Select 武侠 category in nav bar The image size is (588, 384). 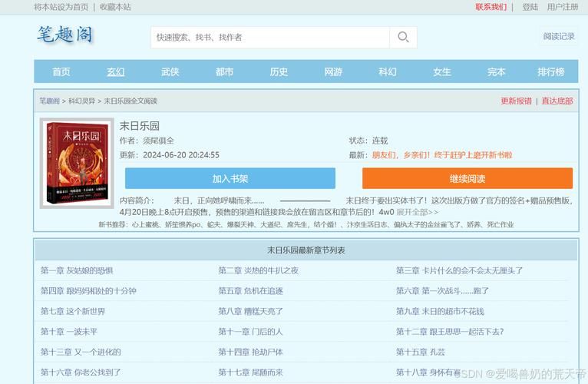pyautogui.click(x=170, y=71)
